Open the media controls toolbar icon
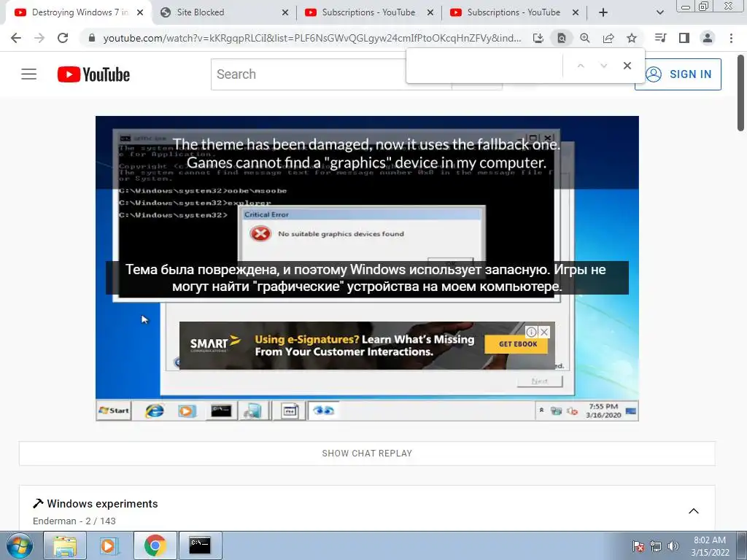This screenshot has height=560, width=747. [661, 38]
